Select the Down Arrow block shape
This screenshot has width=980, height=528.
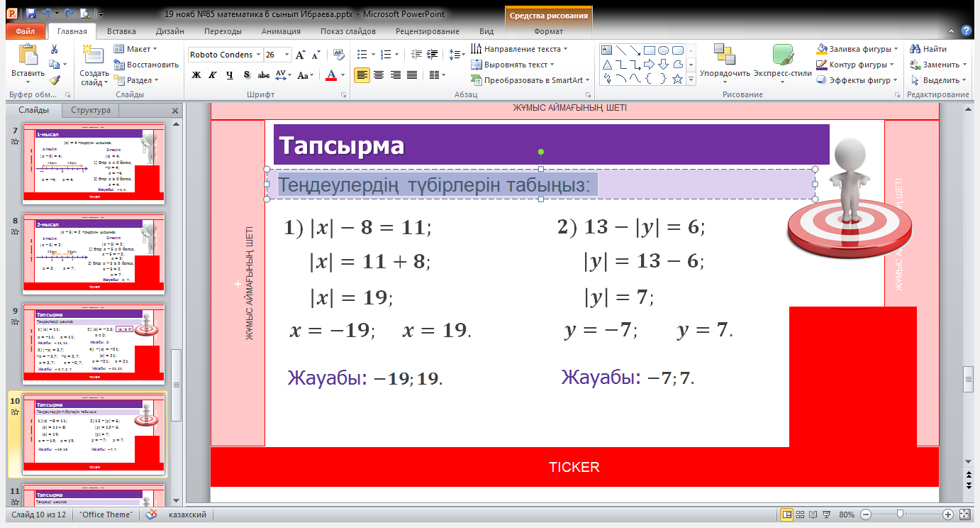point(663,65)
